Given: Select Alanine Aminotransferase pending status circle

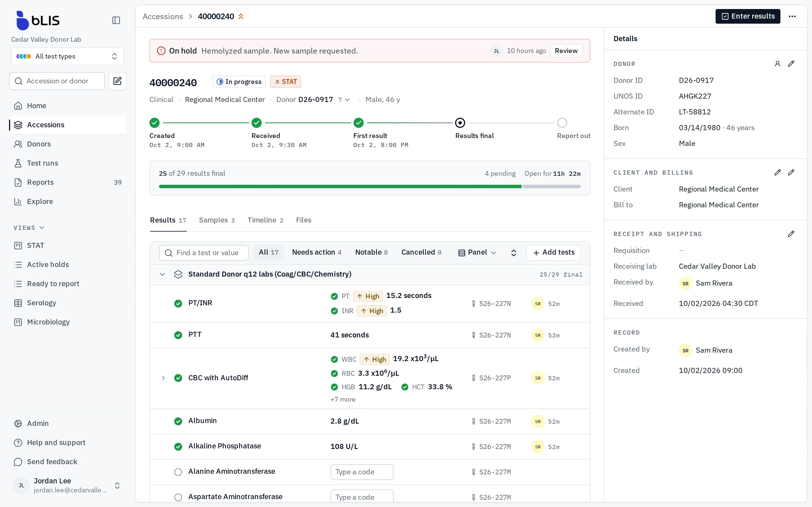Looking at the screenshot, I should coord(178,472).
